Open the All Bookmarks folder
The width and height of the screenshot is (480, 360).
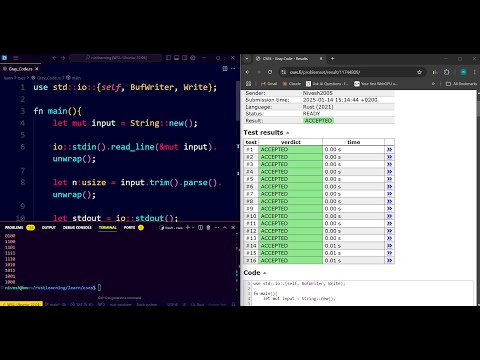(462, 84)
